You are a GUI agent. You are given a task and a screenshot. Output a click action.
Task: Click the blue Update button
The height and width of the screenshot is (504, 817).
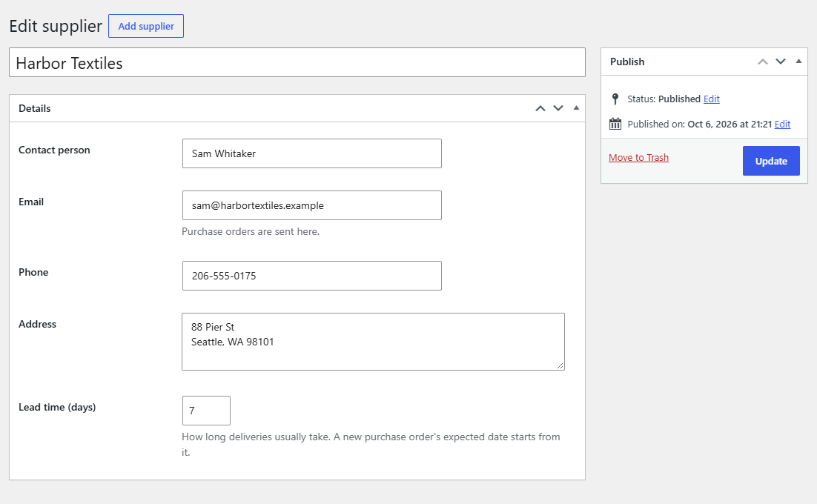click(x=771, y=161)
